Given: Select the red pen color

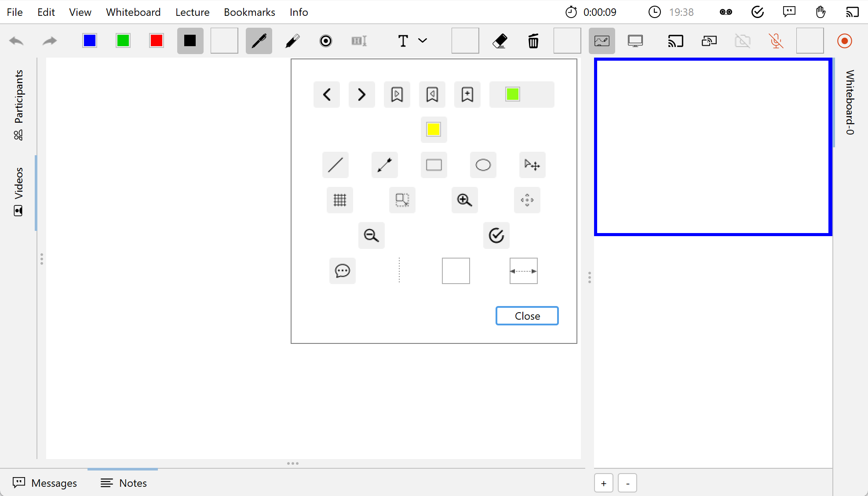Looking at the screenshot, I should tap(157, 40).
